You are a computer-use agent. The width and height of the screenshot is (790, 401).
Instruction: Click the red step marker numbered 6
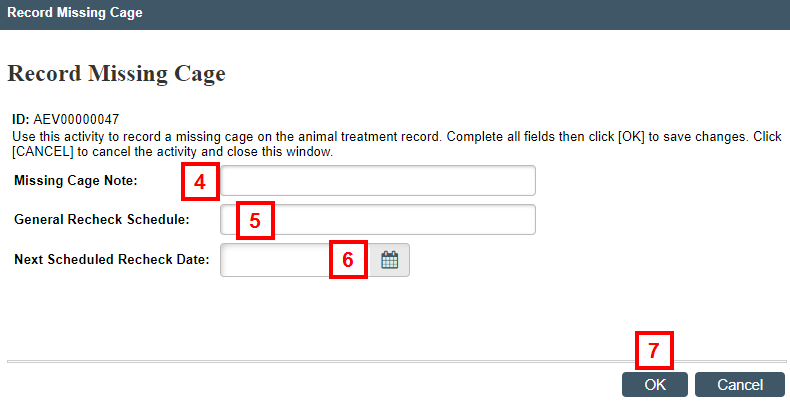point(348,259)
